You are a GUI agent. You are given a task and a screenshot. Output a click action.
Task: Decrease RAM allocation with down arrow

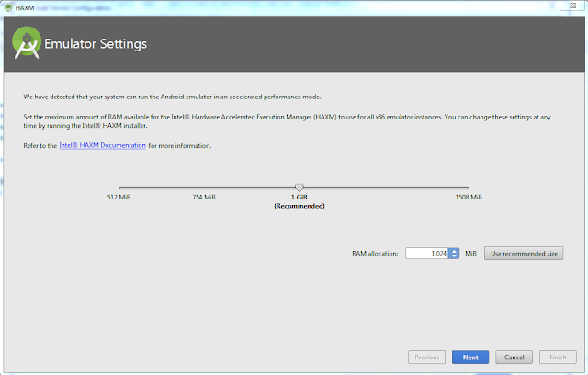[454, 256]
